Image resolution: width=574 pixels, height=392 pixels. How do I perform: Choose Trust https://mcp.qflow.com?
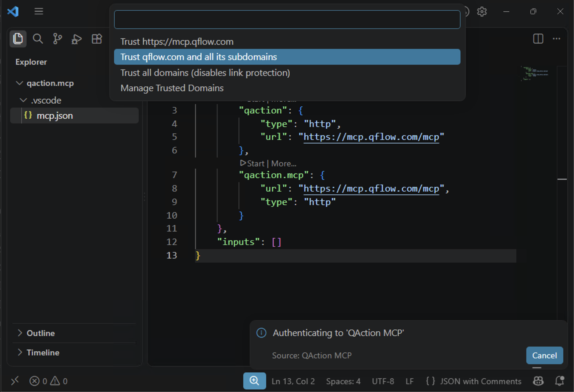point(287,42)
